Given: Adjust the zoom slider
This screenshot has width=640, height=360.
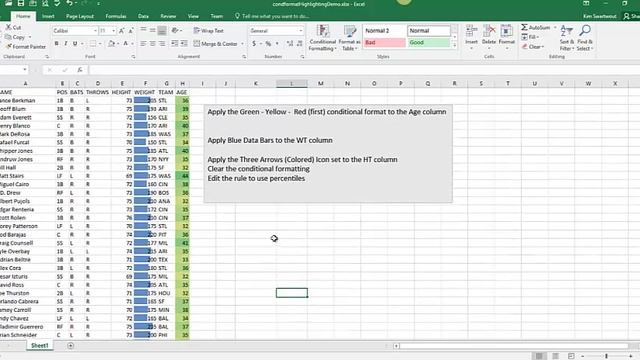Looking at the screenshot, I should coord(607,356).
